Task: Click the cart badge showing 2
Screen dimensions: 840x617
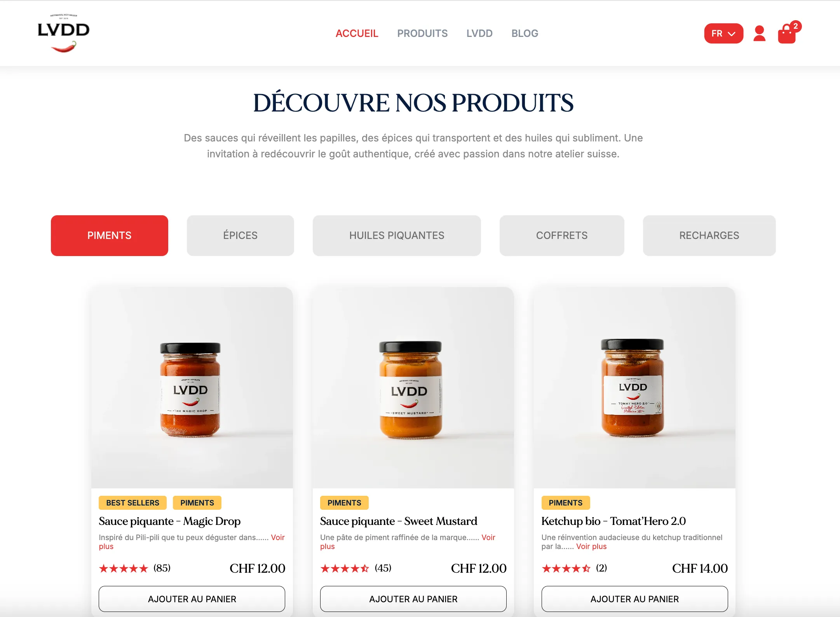Action: (796, 26)
